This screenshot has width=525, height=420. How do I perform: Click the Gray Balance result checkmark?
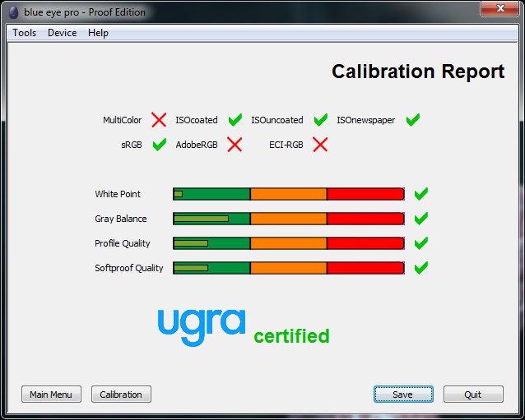pyautogui.click(x=420, y=219)
